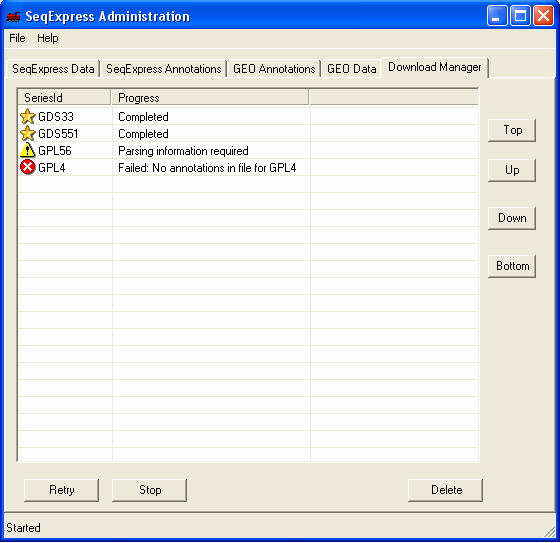The width and height of the screenshot is (560, 543).
Task: Move the item with the Up button
Action: click(x=512, y=170)
